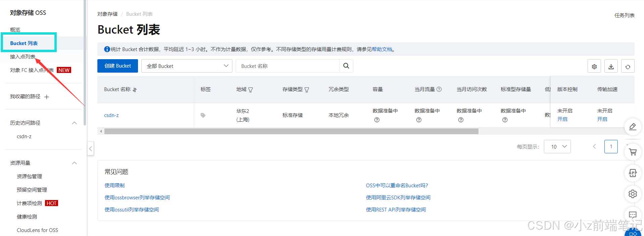
Task: Click the pencil edit floating icon
Action: 633,127
